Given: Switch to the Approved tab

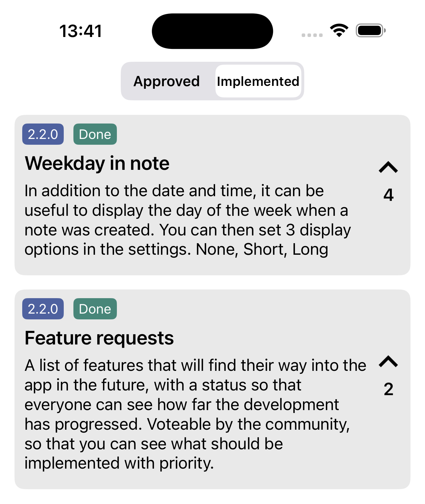Looking at the screenshot, I should [x=166, y=81].
